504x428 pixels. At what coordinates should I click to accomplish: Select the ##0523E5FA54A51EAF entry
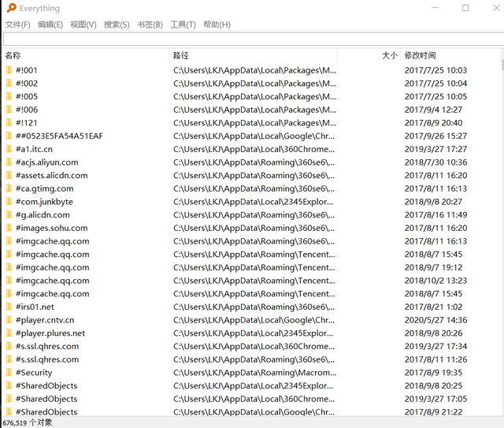pos(60,136)
